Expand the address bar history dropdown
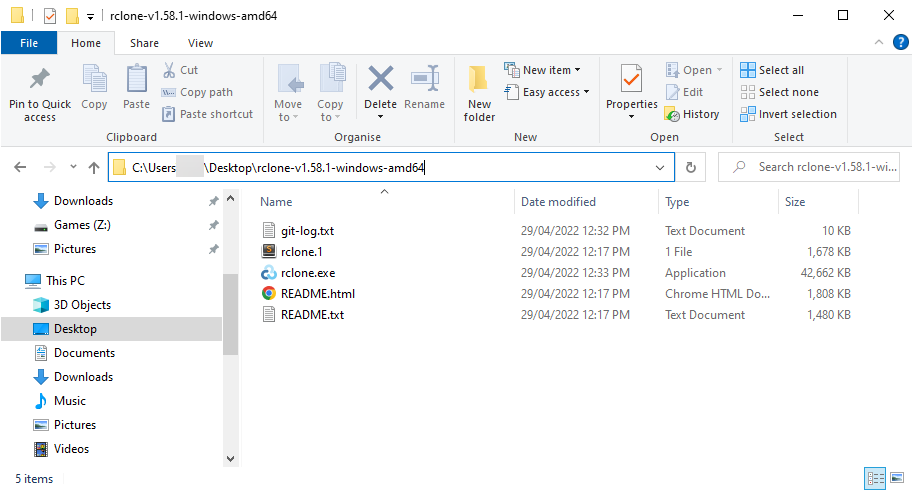Image resolution: width=913 pixels, height=491 pixels. tap(660, 168)
